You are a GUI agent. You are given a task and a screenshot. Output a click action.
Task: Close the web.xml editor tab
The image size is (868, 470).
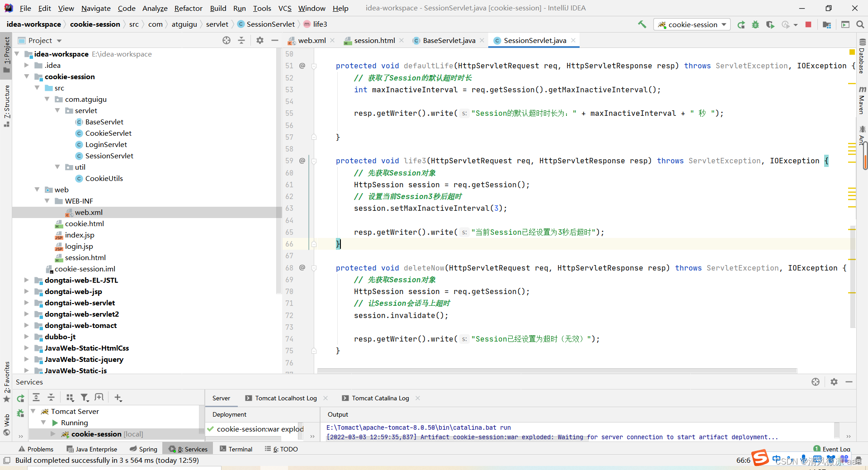(x=333, y=40)
